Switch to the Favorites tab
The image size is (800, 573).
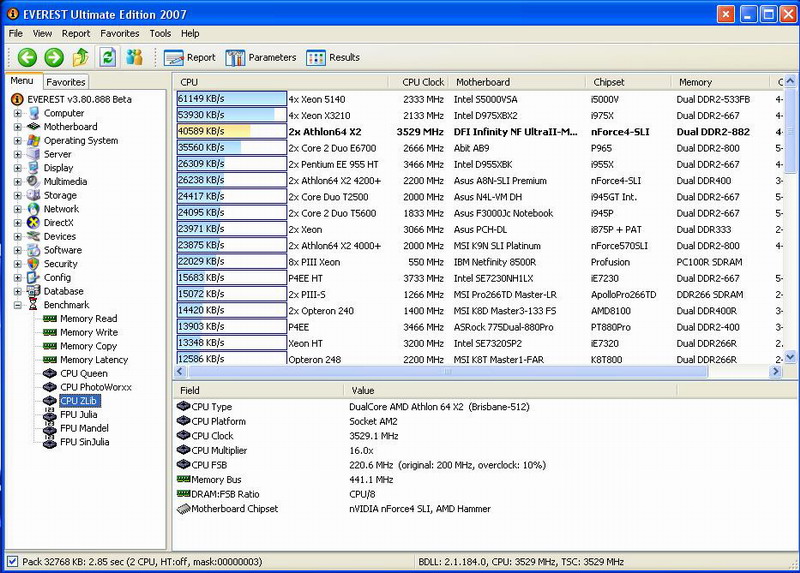pos(65,82)
